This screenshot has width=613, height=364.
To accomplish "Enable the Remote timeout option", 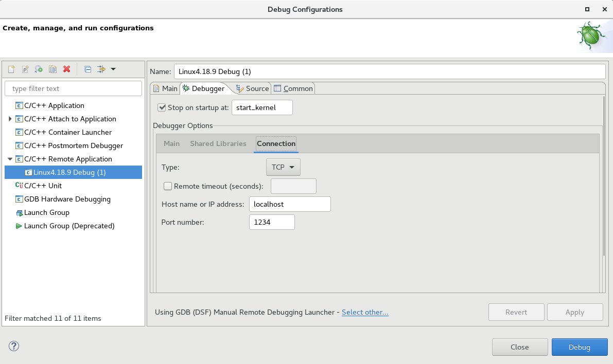I will (x=168, y=186).
